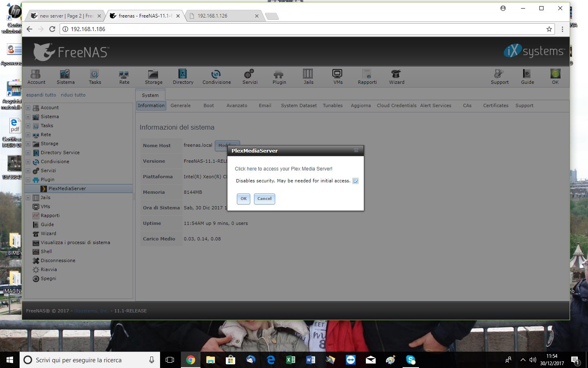The image size is (588, 368).
Task: Open the Support toolbar icon
Action: [499, 77]
